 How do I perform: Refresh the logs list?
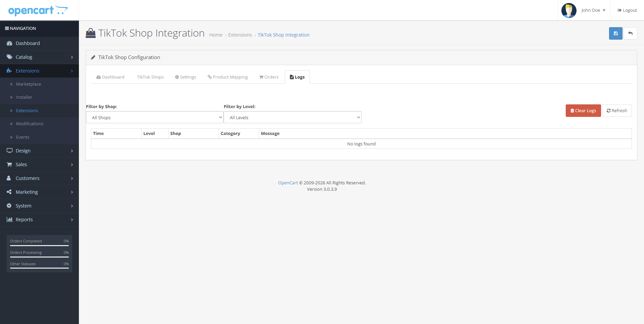pyautogui.click(x=617, y=111)
